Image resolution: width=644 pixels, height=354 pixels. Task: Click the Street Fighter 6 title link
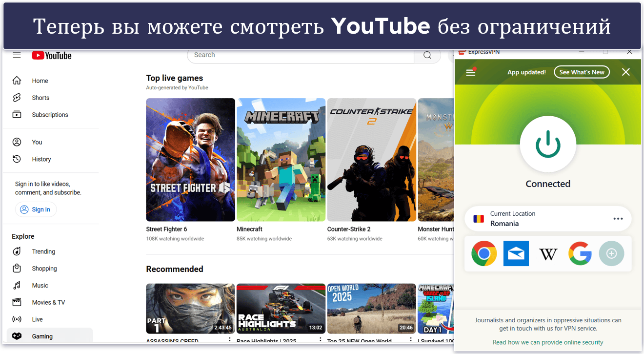(x=166, y=229)
